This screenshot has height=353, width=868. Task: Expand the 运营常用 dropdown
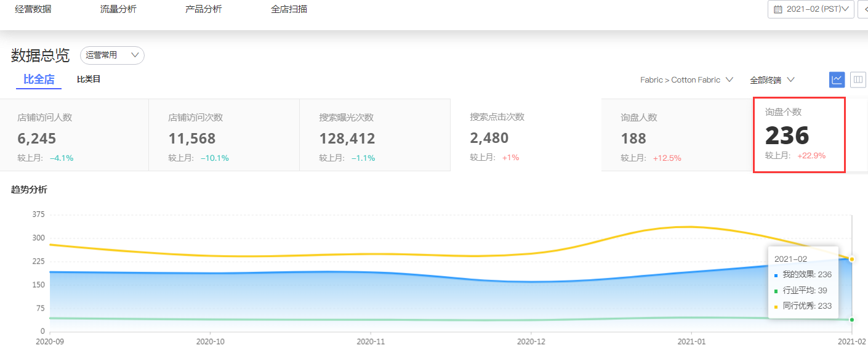tap(112, 55)
